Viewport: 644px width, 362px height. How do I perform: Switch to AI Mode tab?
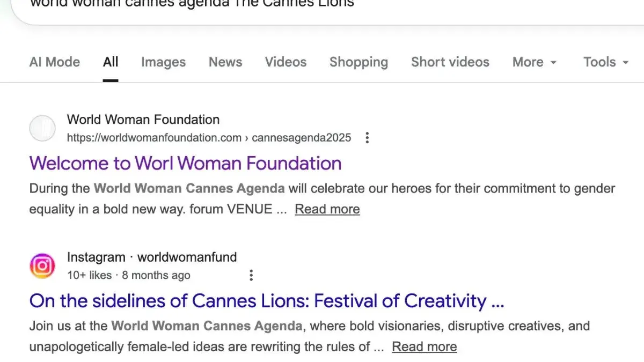[x=54, y=62]
